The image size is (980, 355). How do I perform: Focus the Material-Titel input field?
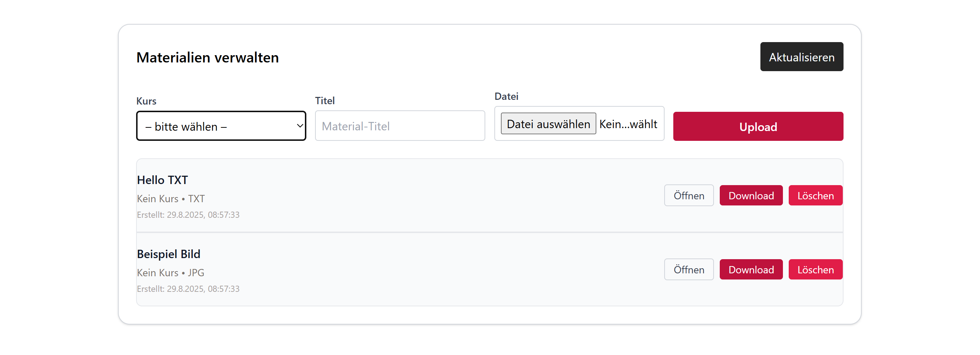coord(400,126)
